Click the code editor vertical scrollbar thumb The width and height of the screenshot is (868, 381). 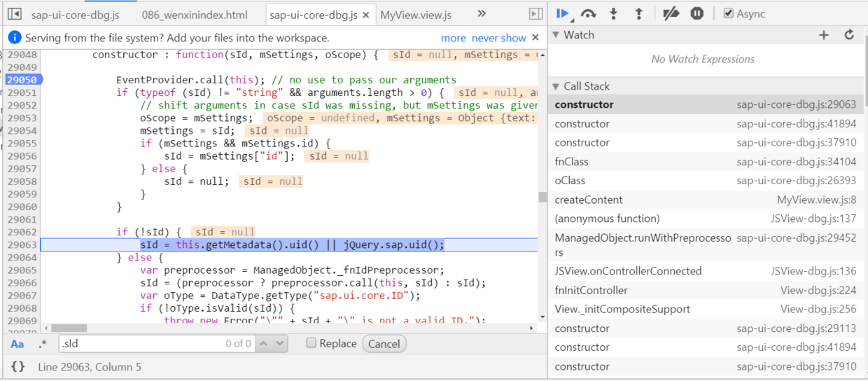[x=542, y=197]
